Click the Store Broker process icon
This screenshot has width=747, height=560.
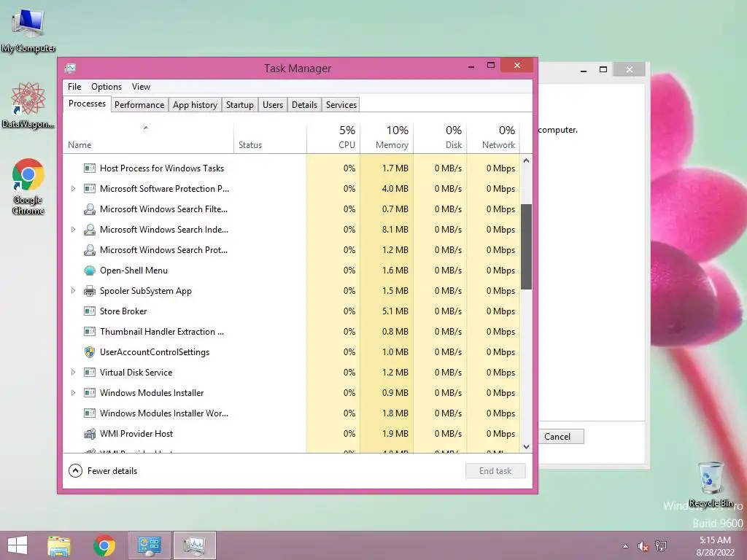point(90,311)
